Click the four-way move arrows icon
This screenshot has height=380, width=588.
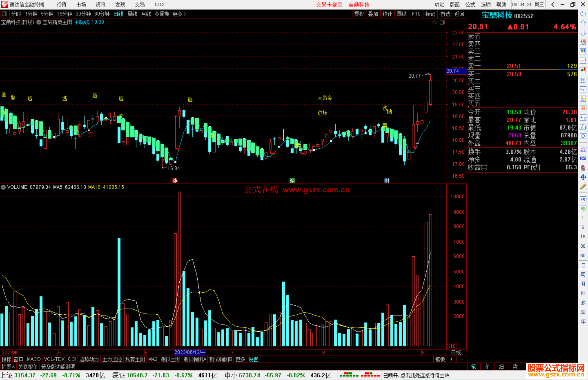(x=583, y=177)
